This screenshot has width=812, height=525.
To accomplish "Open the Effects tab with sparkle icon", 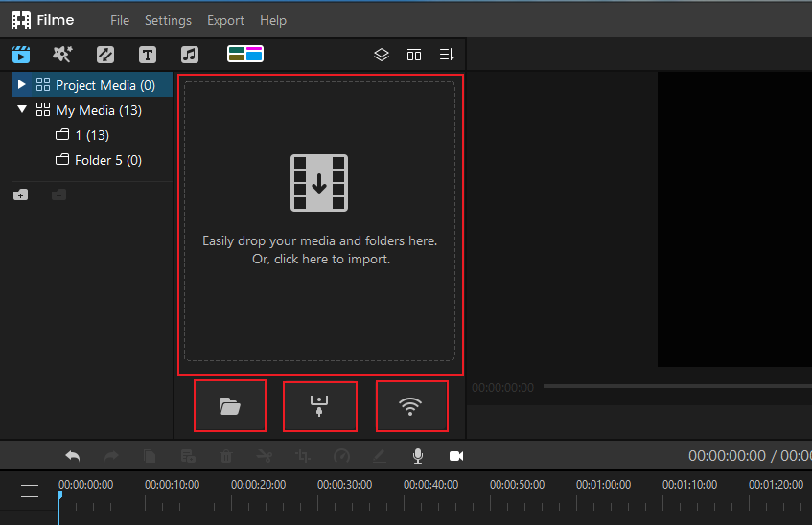I will [x=62, y=55].
